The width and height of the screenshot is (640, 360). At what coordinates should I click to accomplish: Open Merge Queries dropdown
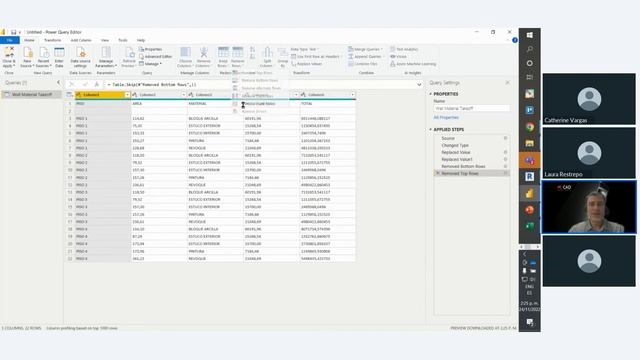pyautogui.click(x=365, y=49)
